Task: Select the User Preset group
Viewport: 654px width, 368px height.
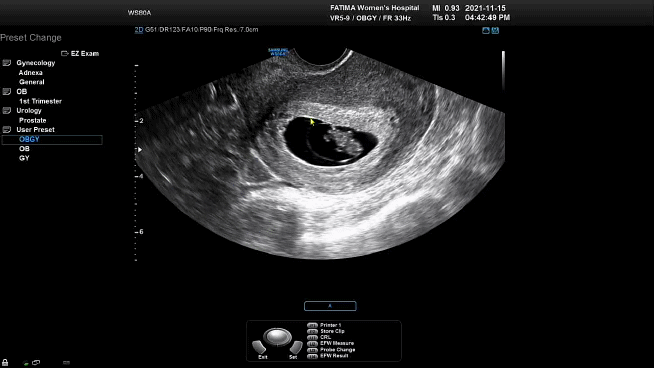Action: 35,130
